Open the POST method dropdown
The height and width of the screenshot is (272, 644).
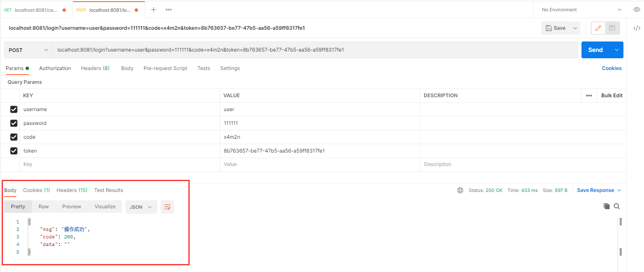28,50
